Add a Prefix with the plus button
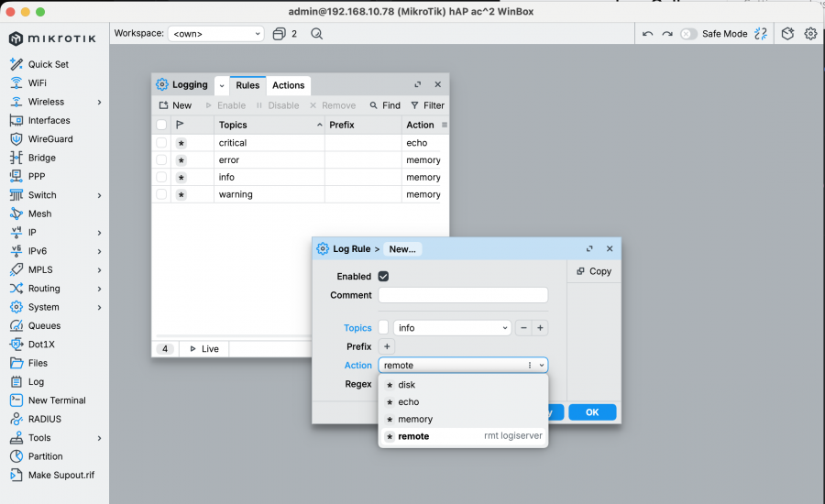825x504 pixels. (387, 346)
